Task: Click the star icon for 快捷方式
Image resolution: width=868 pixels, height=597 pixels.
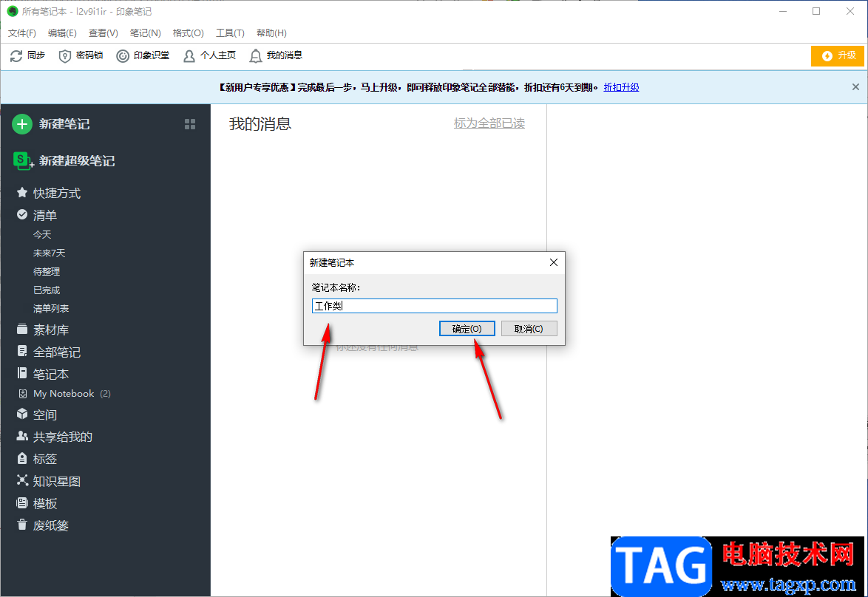Action: point(22,193)
